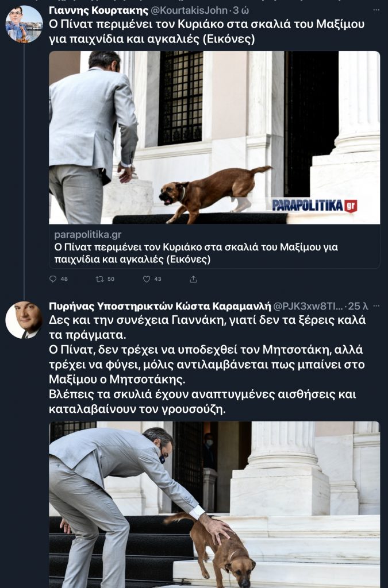
Task: Open Πυρήνας Υποστηρικτών avatar picture
Action: [x=24, y=320]
